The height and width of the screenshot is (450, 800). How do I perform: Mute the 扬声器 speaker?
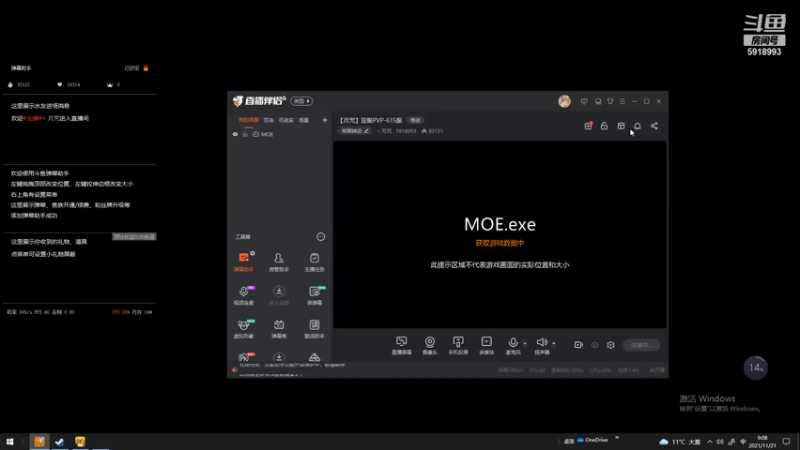click(541, 345)
